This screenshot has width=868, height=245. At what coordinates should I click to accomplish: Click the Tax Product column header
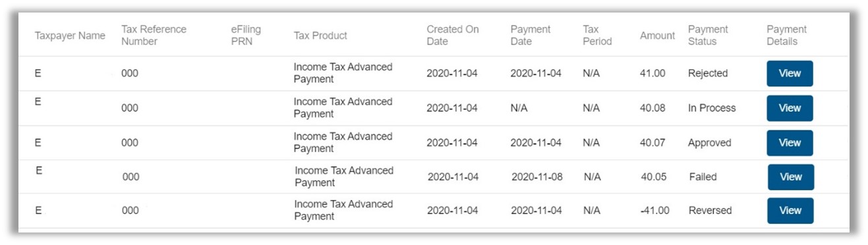pos(320,36)
